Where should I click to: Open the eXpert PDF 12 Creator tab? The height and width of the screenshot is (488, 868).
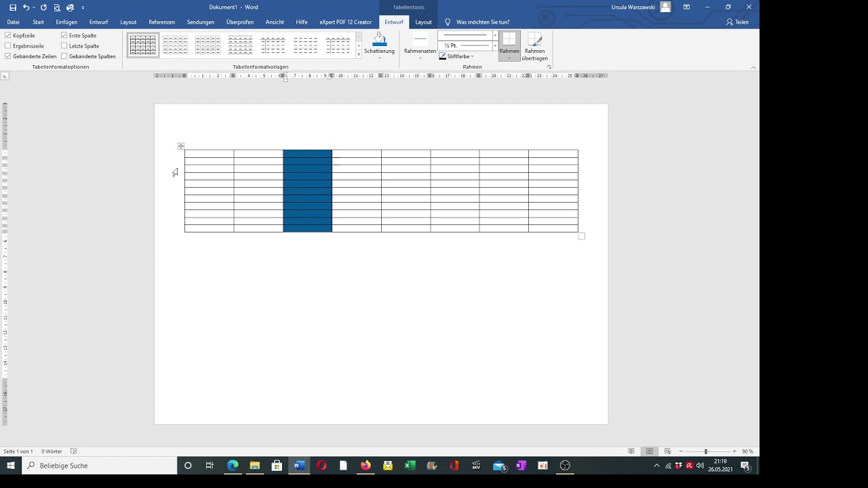pos(346,22)
